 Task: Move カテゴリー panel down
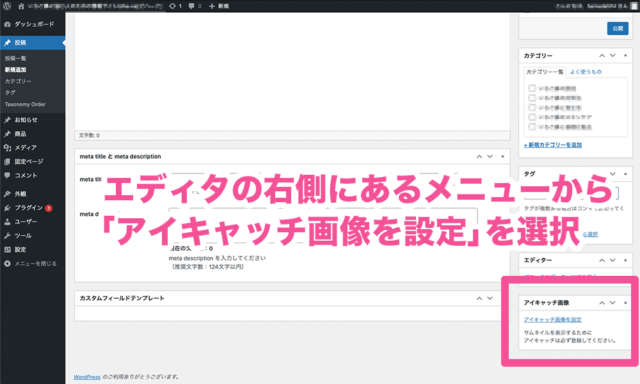point(613,55)
